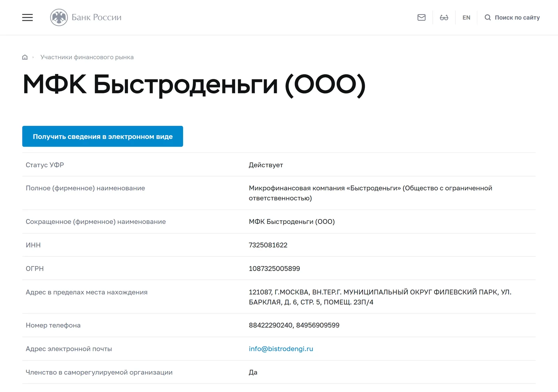
Task: Click «Получить сведения в электронном виде» button
Action: click(103, 136)
